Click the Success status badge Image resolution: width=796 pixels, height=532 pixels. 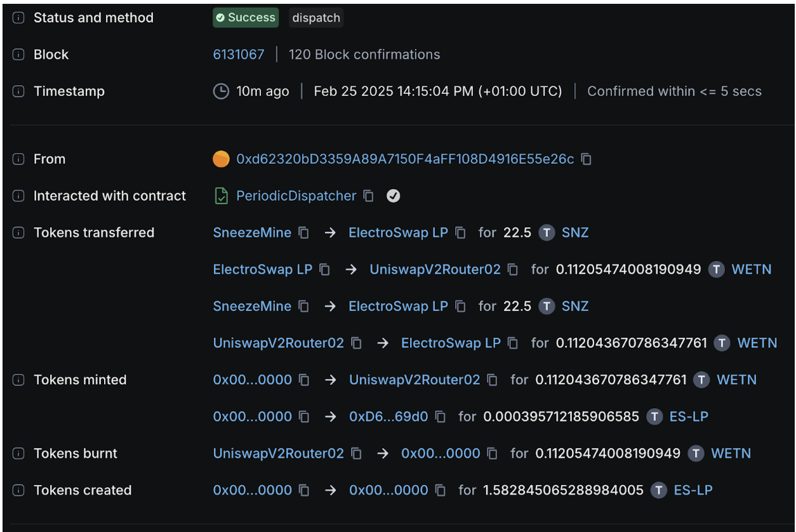tap(246, 18)
